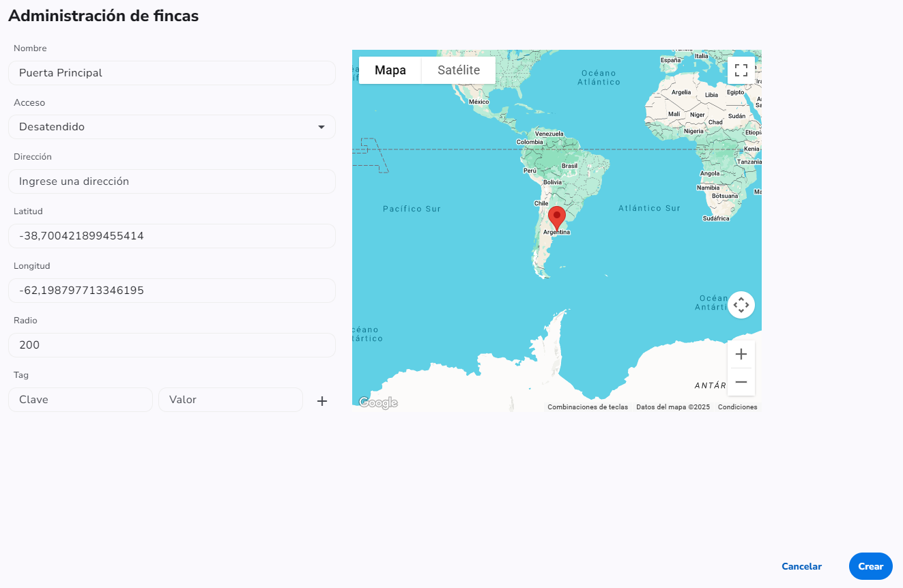Click the Crear button
Image resolution: width=903 pixels, height=588 pixels.
coord(871,566)
